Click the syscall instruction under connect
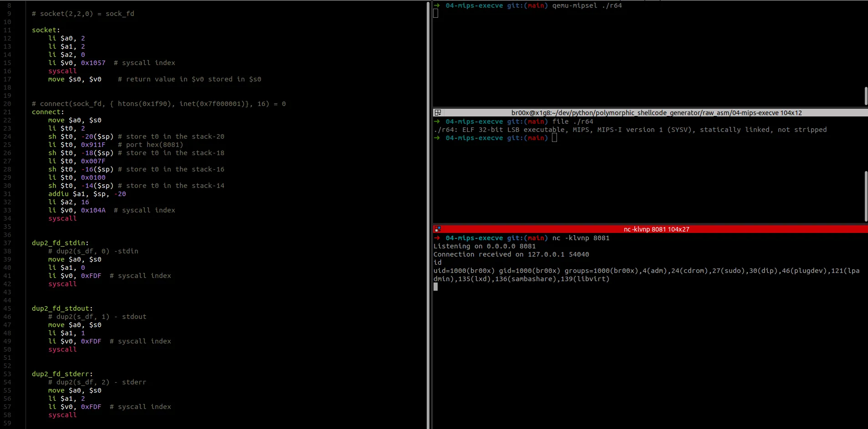Image resolution: width=868 pixels, height=429 pixels. tap(62, 218)
